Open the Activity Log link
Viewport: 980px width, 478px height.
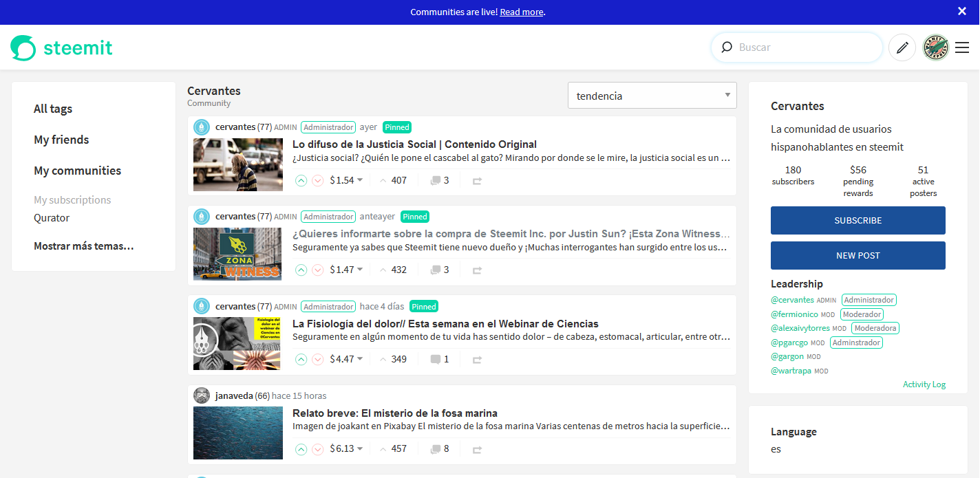point(924,384)
